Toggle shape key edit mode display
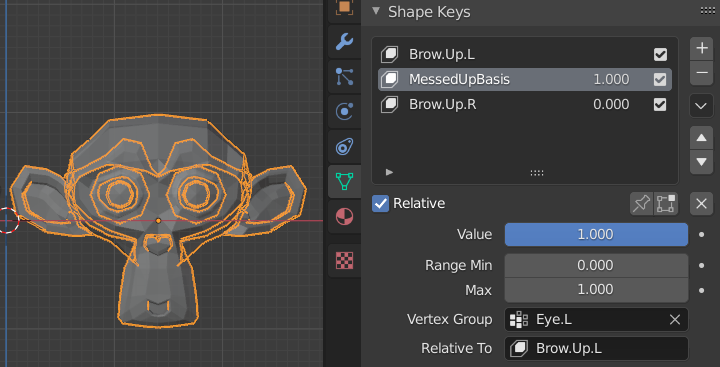720x367 pixels. click(x=666, y=203)
